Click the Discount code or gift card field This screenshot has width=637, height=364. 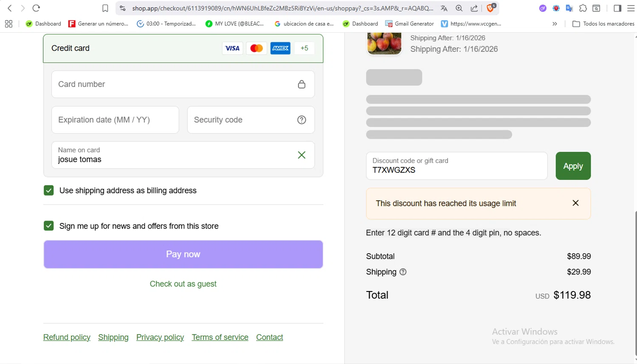coord(457,166)
